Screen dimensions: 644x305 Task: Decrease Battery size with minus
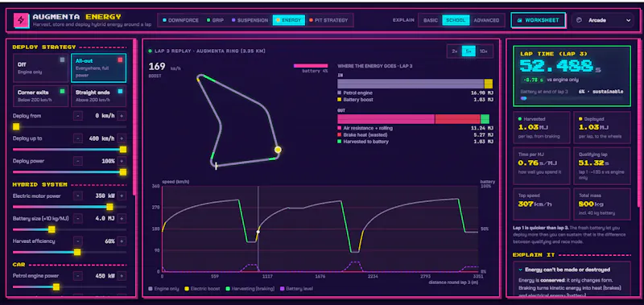(x=78, y=219)
